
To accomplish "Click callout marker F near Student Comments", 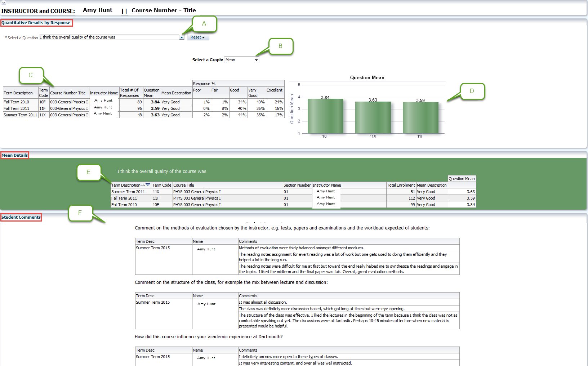I will pyautogui.click(x=80, y=213).
